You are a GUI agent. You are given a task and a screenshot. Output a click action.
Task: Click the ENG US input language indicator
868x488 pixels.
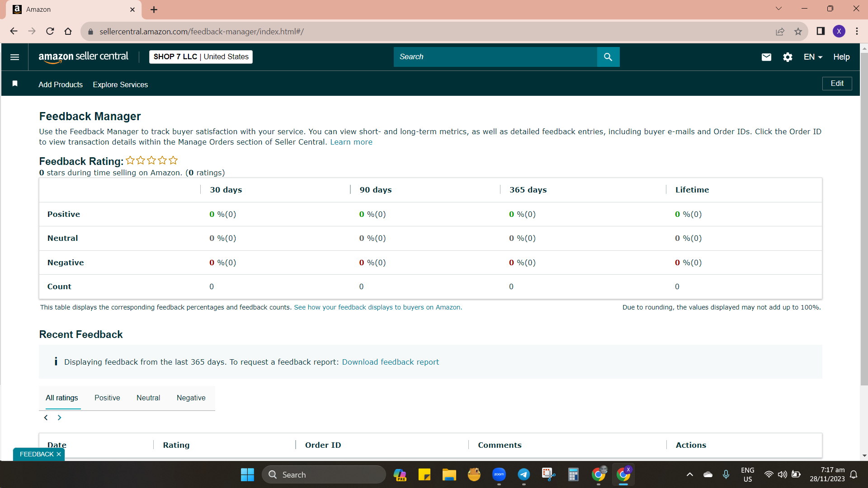point(747,474)
